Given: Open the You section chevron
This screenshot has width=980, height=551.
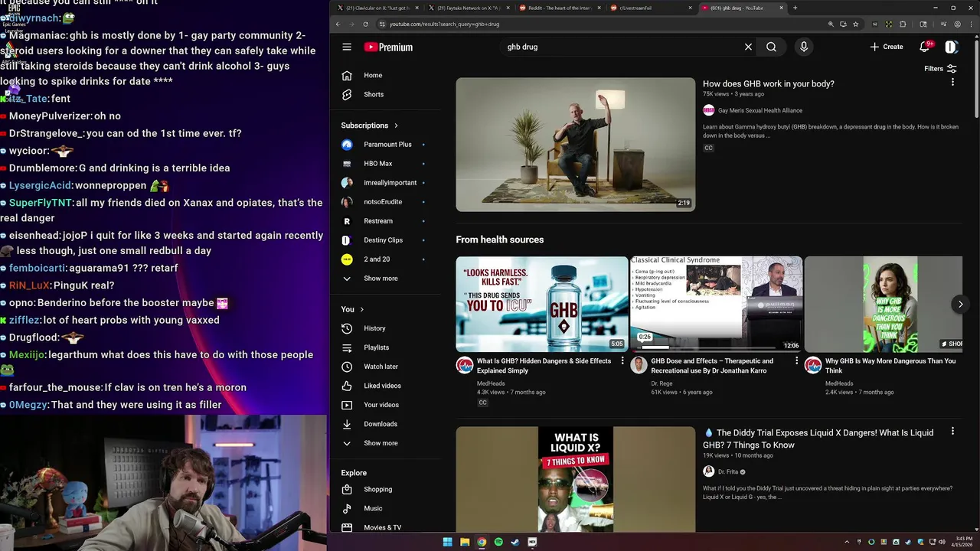Looking at the screenshot, I should coord(361,309).
